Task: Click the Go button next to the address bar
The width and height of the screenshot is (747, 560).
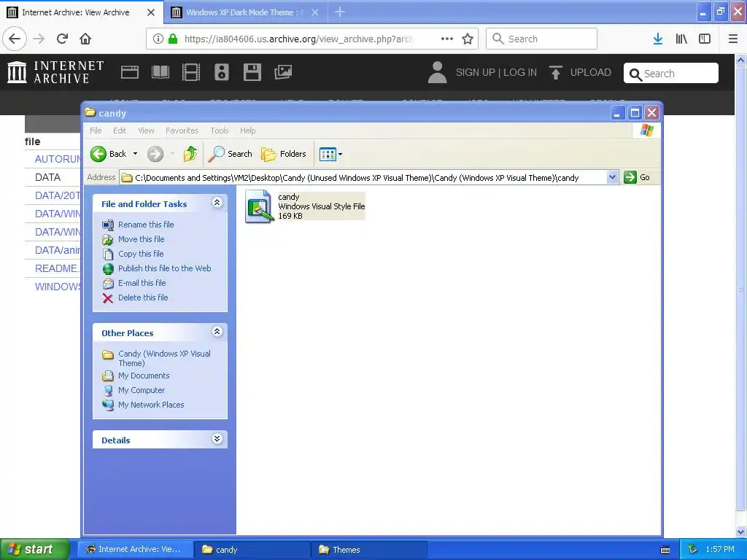Action: [x=637, y=177]
